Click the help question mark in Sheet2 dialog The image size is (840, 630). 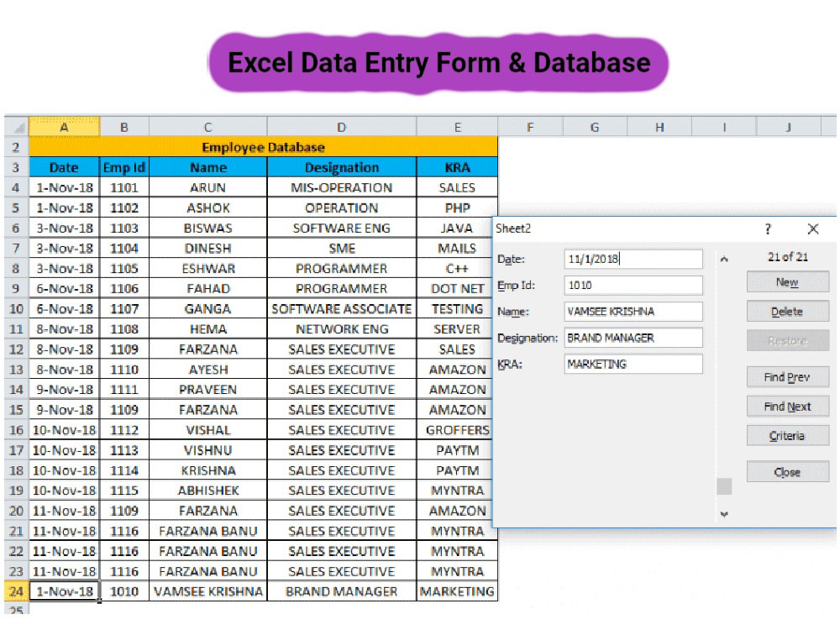coord(768,229)
